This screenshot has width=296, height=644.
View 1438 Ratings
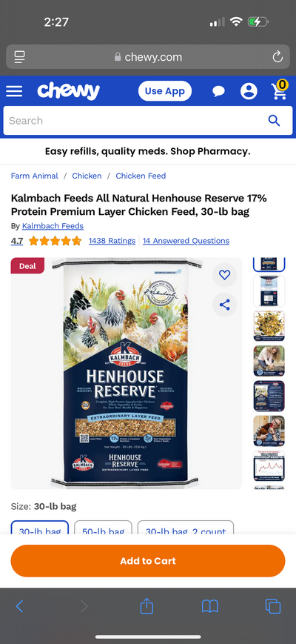click(112, 241)
